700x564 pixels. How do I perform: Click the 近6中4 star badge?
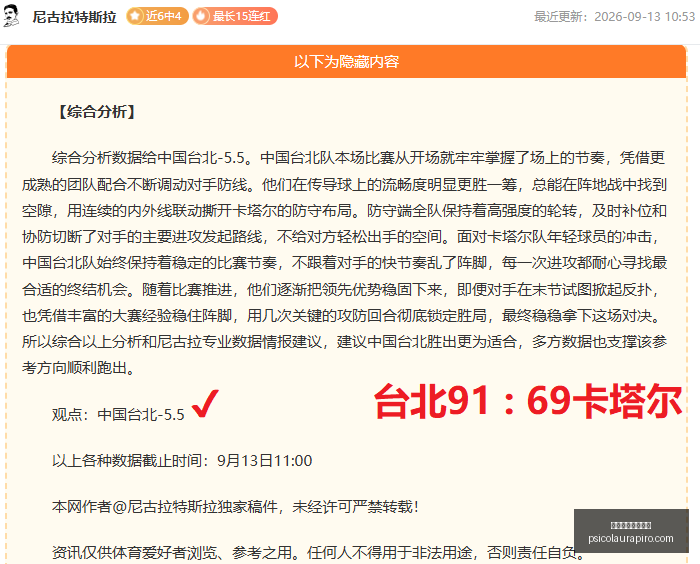[157, 16]
